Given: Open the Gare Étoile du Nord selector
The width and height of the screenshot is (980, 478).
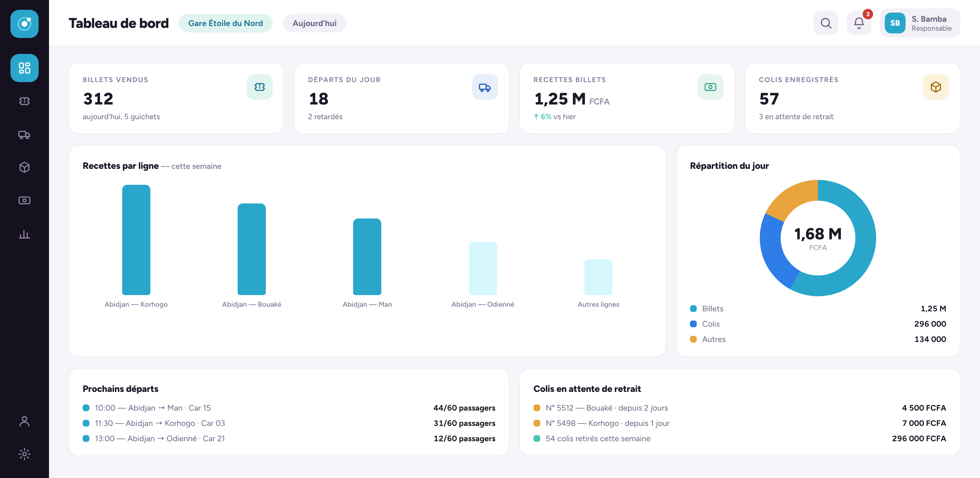Looking at the screenshot, I should (226, 23).
